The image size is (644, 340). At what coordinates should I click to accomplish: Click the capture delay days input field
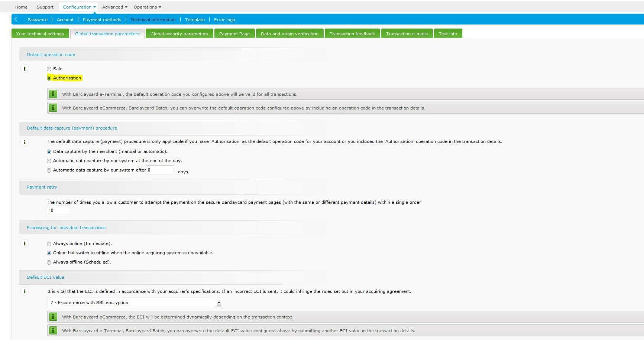160,170
